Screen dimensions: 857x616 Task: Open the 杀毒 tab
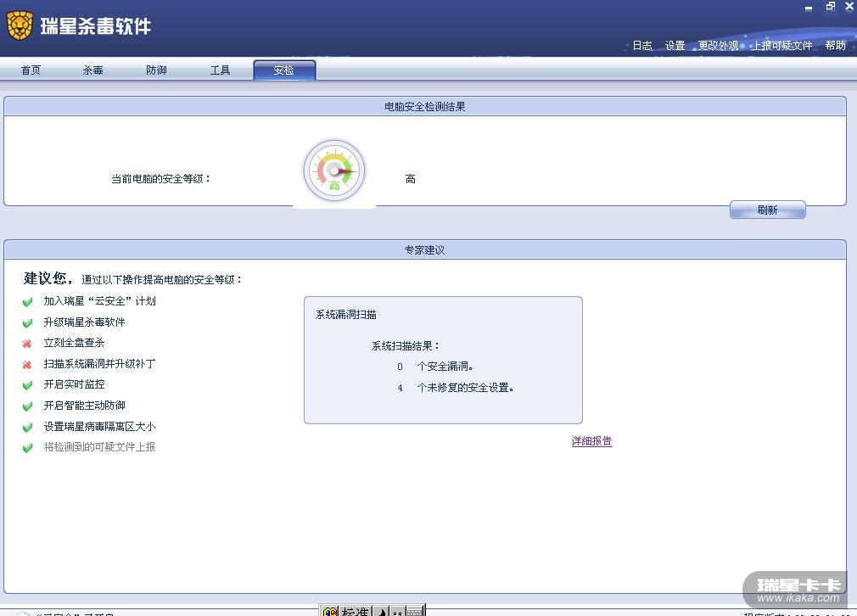coord(93,70)
